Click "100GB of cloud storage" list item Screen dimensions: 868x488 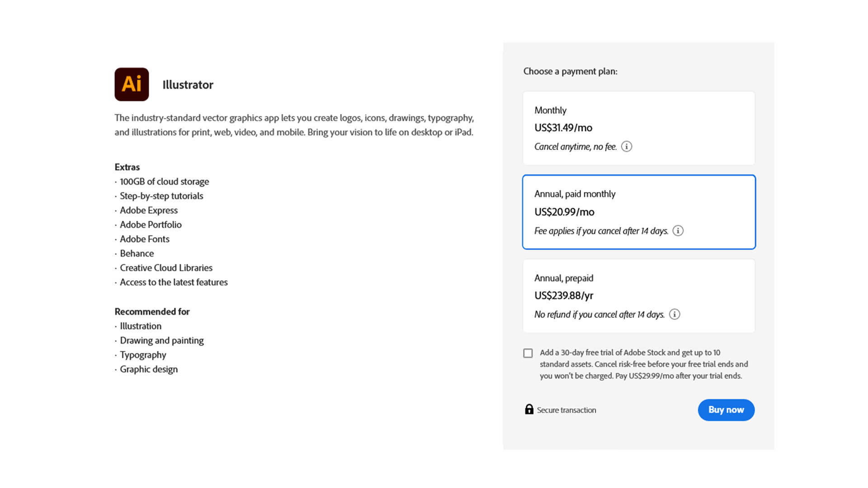(x=164, y=182)
